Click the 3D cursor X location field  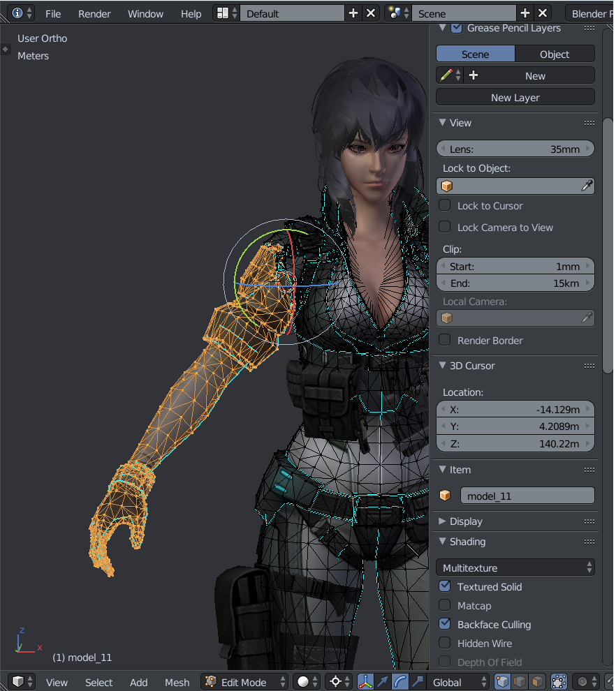tap(515, 410)
